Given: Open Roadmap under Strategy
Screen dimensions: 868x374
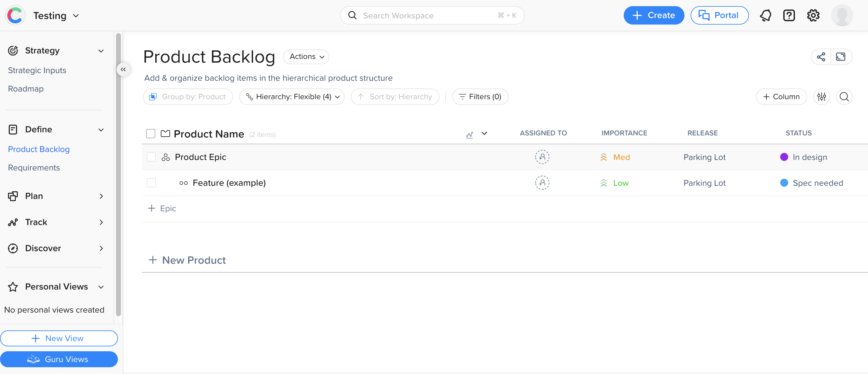Looking at the screenshot, I should (x=25, y=89).
